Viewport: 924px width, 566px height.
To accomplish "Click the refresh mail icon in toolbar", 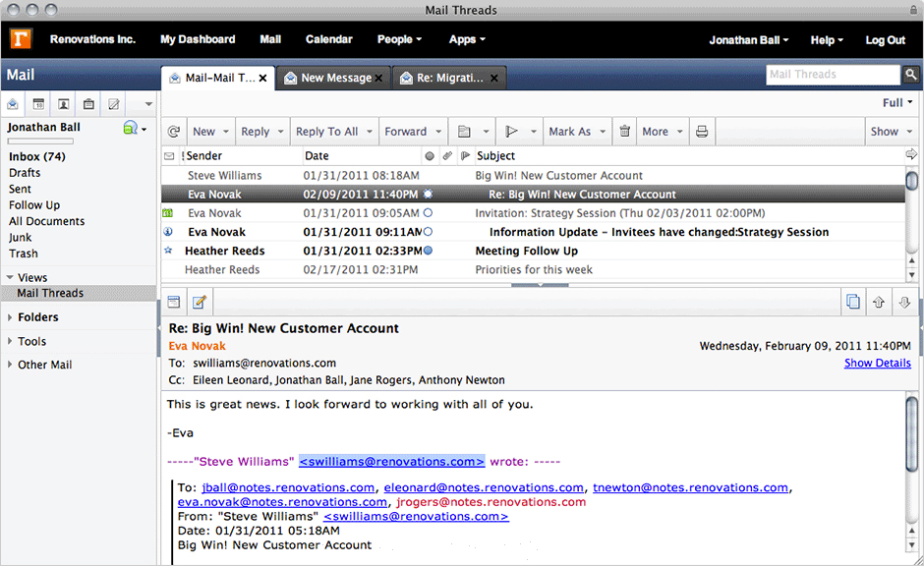I will pos(174,132).
